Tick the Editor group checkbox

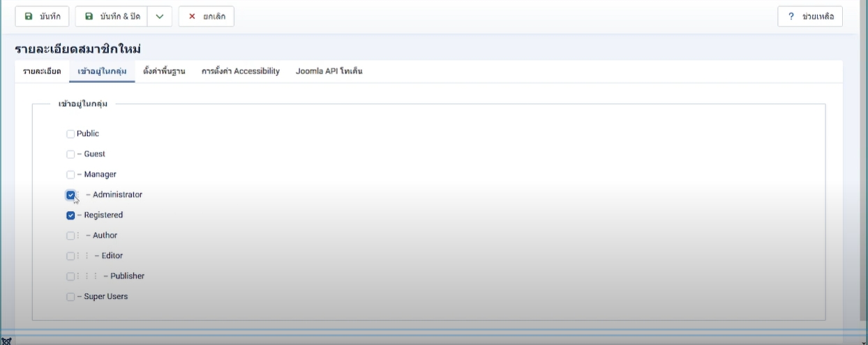70,256
